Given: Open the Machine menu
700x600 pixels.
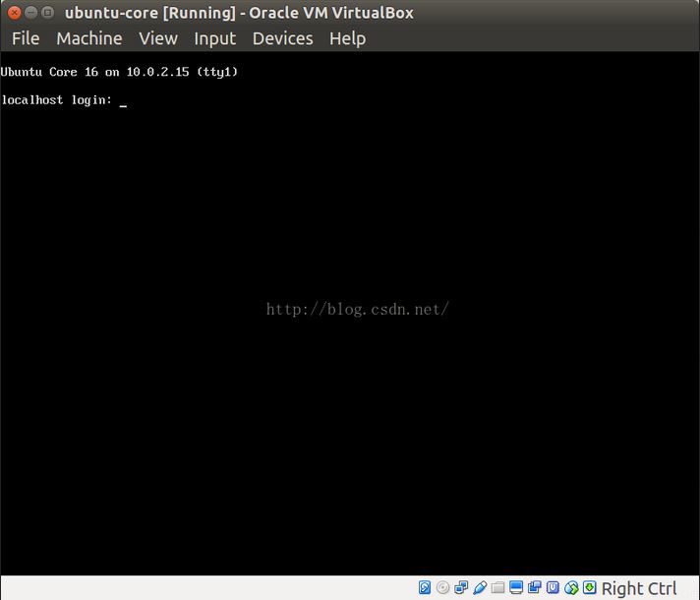Looking at the screenshot, I should coord(89,38).
